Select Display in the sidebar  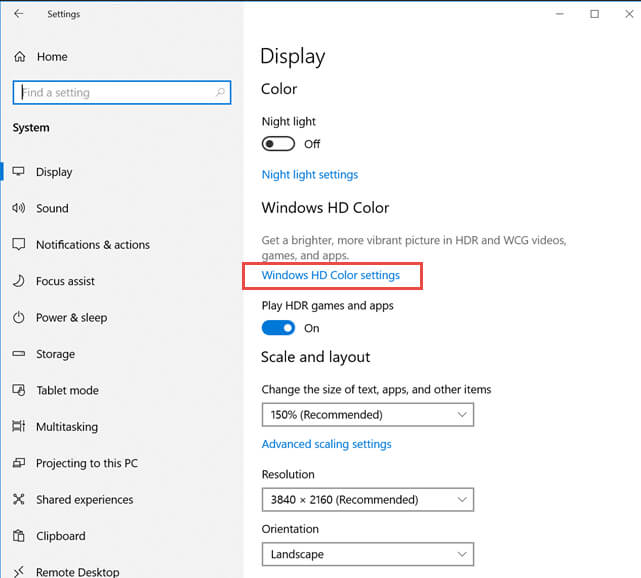tap(54, 172)
